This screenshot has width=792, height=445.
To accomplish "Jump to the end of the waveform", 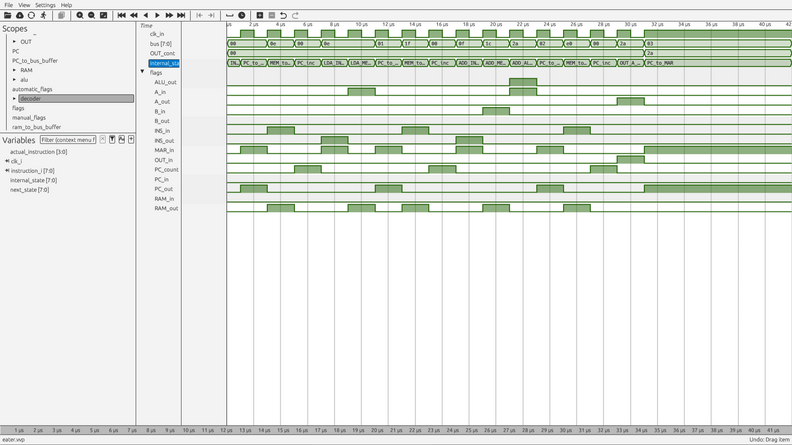I will pyautogui.click(x=181, y=15).
